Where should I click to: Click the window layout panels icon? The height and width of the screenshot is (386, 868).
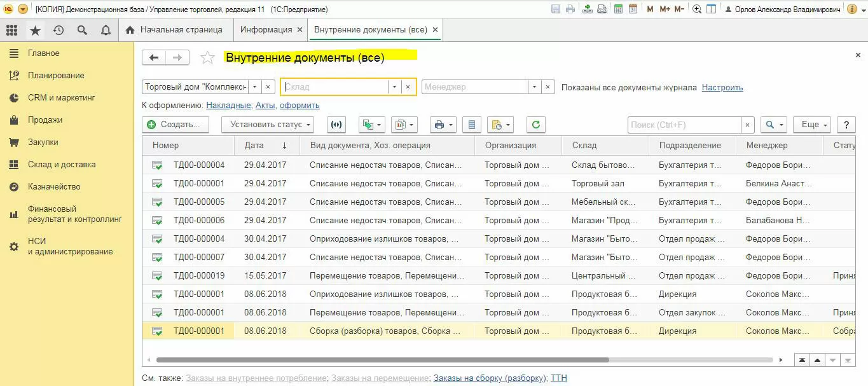point(712,9)
